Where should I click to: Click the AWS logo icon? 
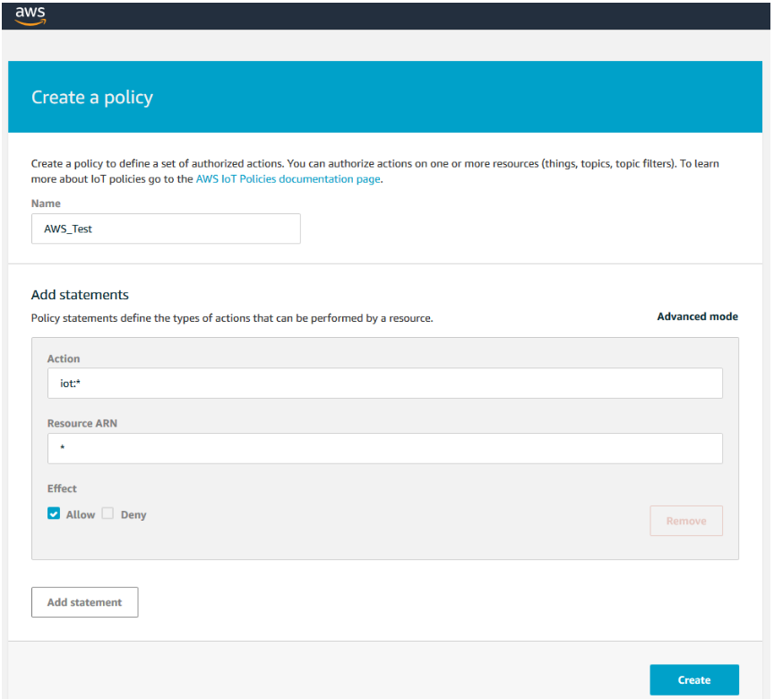30,15
